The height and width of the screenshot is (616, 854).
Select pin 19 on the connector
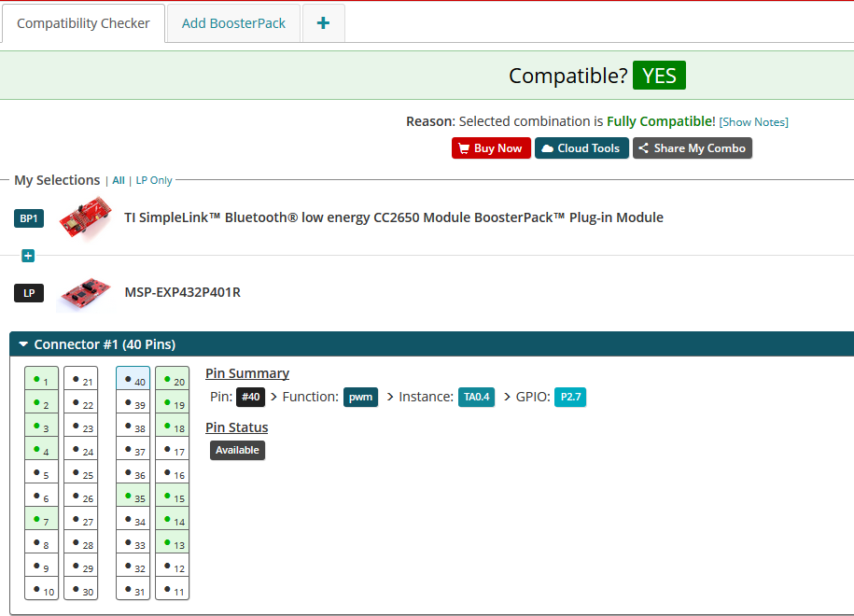click(172, 402)
